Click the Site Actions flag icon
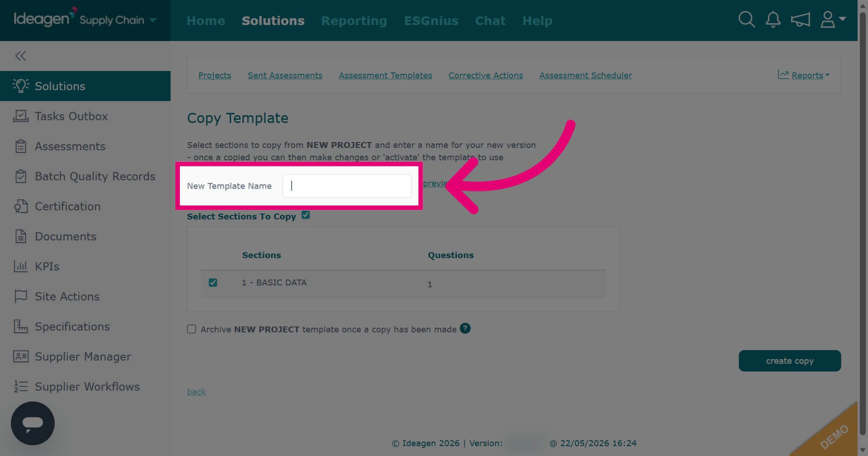Image resolution: width=868 pixels, height=456 pixels. 21,296
